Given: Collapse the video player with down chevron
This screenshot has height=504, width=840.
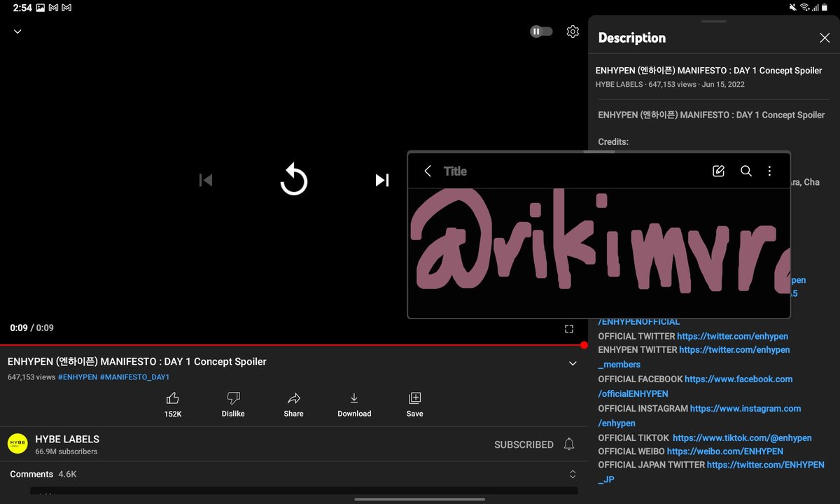Looking at the screenshot, I should coord(17,31).
